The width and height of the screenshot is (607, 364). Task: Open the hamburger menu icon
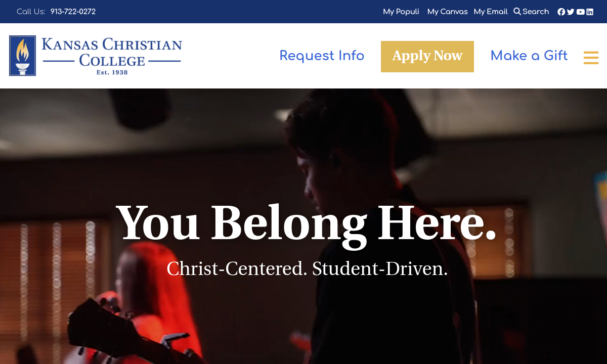click(x=591, y=57)
